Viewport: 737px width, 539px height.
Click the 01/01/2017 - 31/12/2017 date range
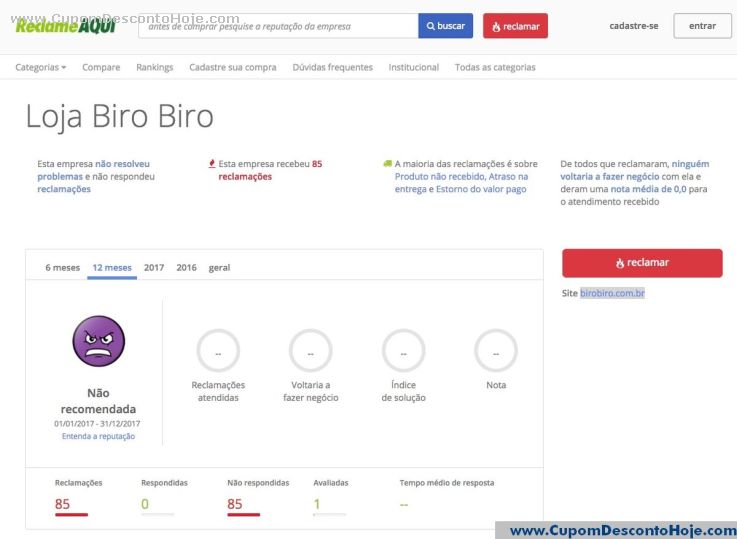click(97, 423)
